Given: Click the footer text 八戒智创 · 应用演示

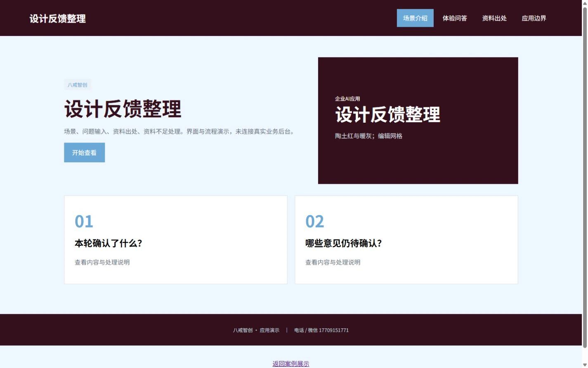Looking at the screenshot, I should (256, 330).
